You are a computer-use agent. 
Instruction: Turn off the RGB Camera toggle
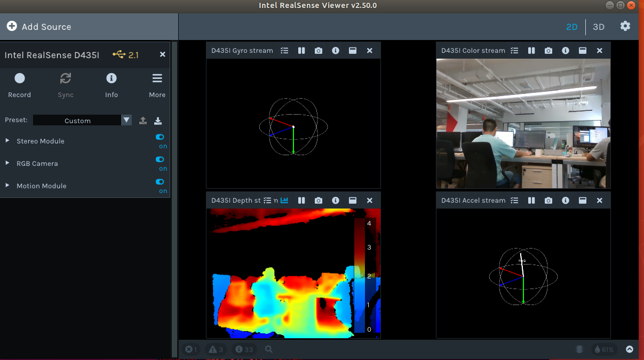(160, 159)
